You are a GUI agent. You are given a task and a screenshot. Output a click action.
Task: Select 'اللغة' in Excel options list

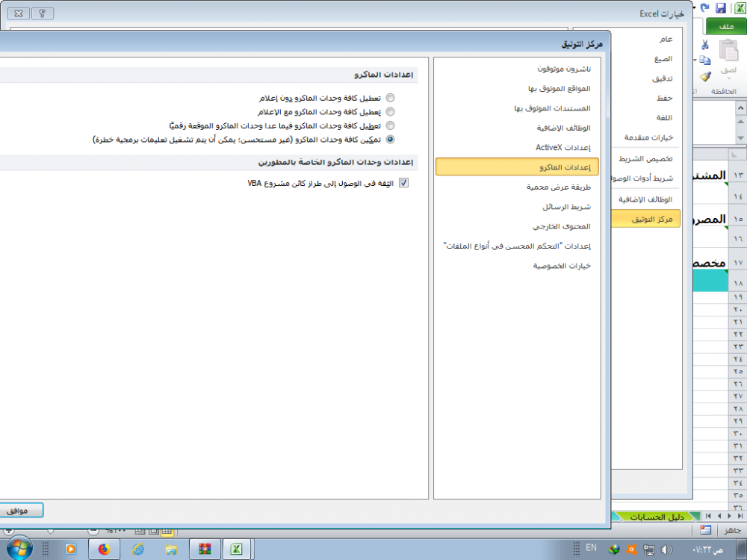(x=664, y=118)
